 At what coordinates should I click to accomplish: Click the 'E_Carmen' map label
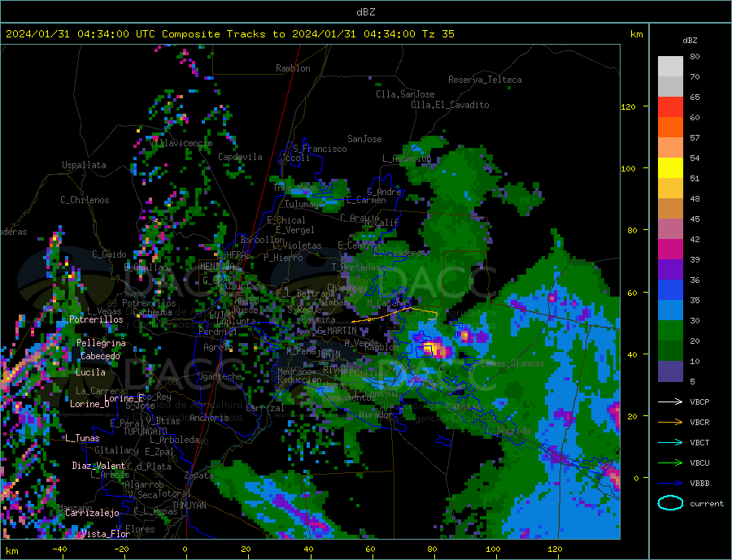coord(366,201)
